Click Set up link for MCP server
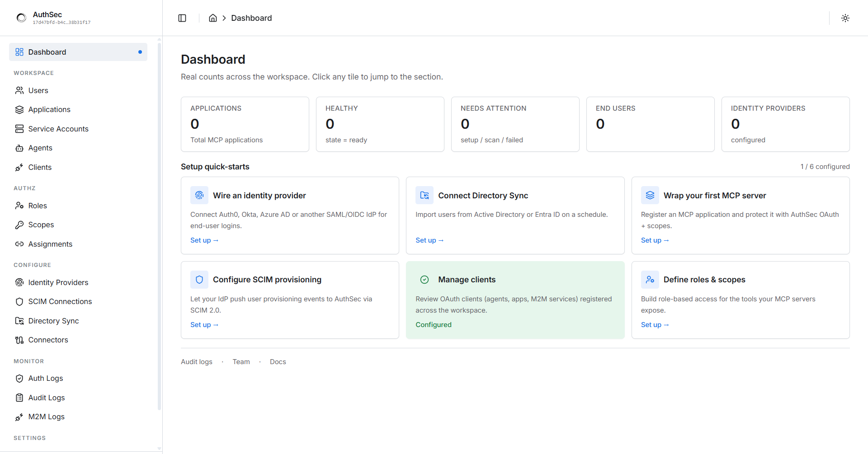Screen dimensions: 868x454 coord(655,240)
